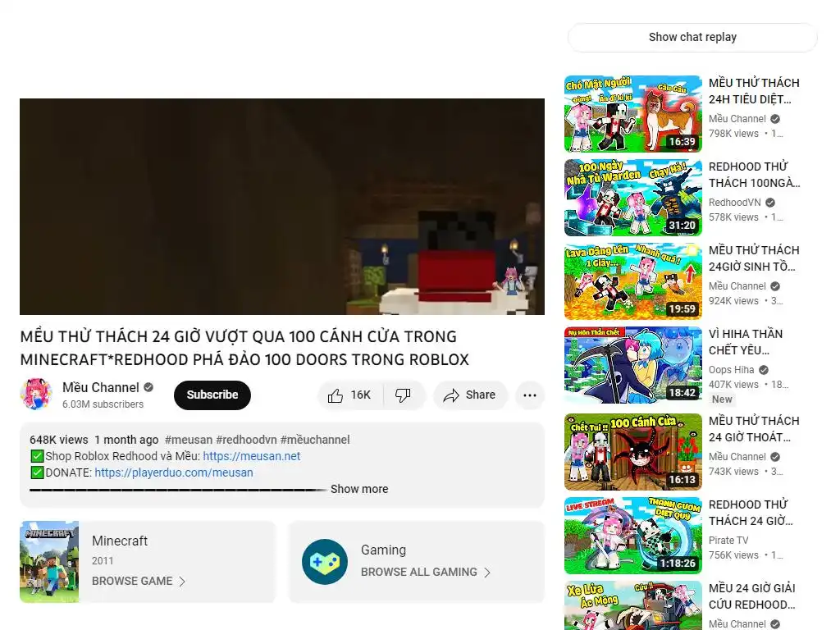
Task: Click title 'VÌ HIHA THẦN CHẾT YÊU...'
Action: (746, 342)
